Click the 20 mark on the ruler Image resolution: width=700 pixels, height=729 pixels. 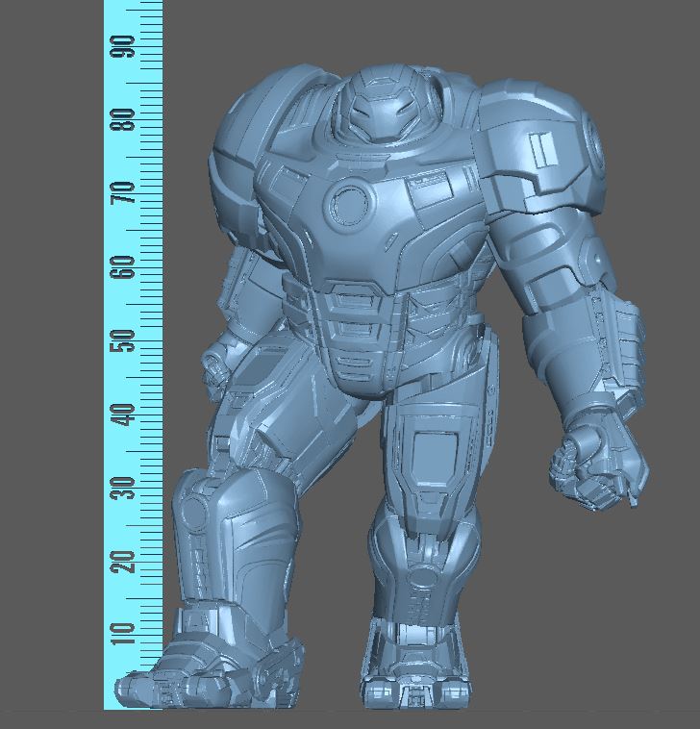click(x=122, y=562)
